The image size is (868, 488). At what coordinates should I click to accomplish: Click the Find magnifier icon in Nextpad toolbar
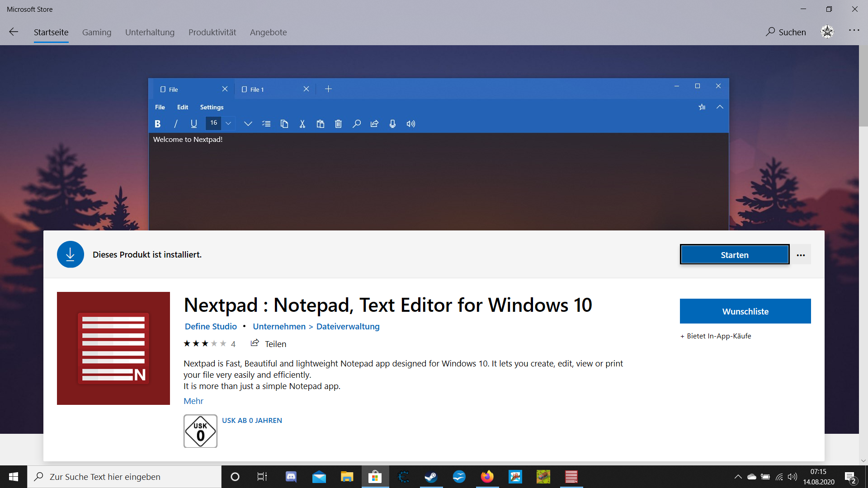(357, 124)
